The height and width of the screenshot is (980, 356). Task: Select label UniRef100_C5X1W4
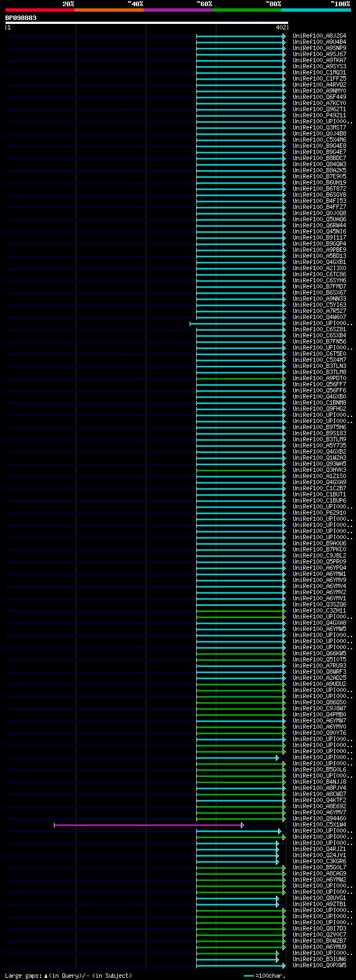(x=319, y=825)
